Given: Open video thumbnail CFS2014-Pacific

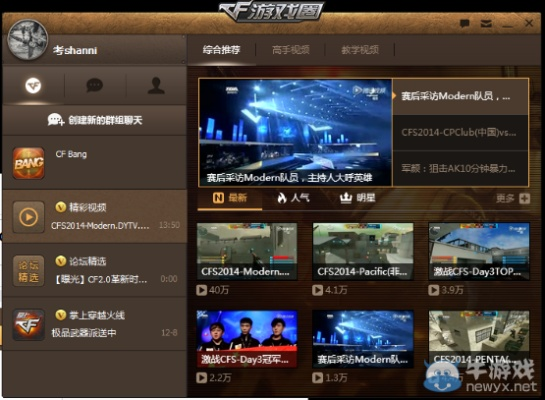Looking at the screenshot, I should click(363, 251).
